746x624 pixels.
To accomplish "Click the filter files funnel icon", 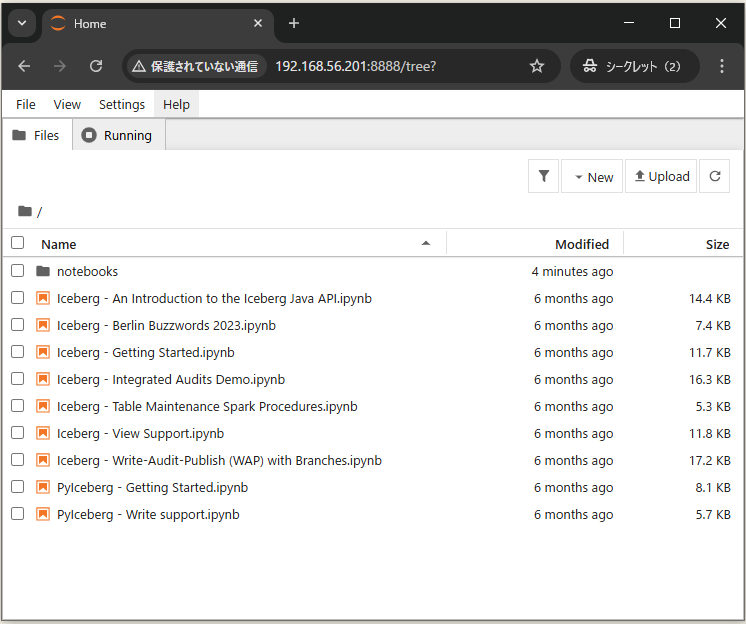I will [543, 176].
